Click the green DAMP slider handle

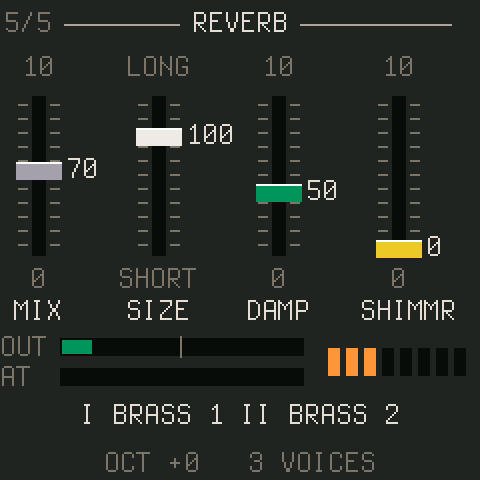(279, 193)
